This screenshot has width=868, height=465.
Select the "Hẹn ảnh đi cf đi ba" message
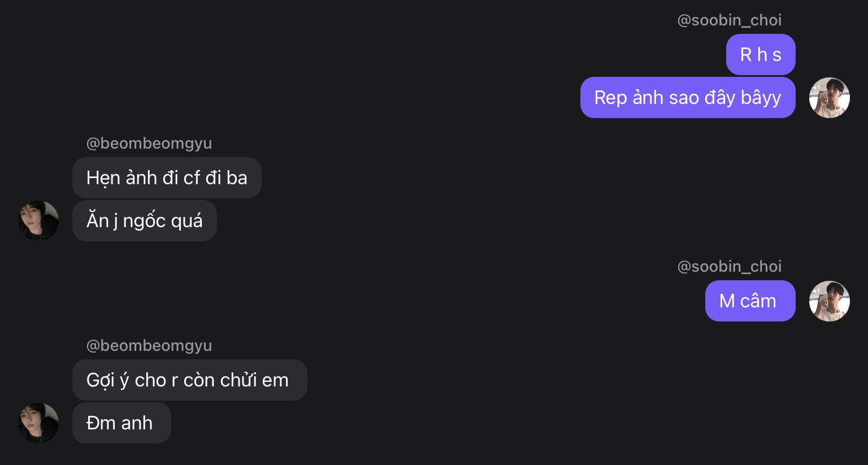pos(167,178)
